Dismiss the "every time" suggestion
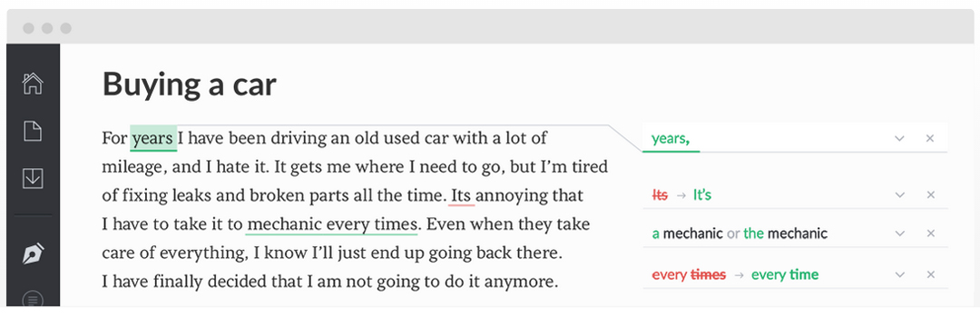The image size is (980, 328). coord(931,274)
